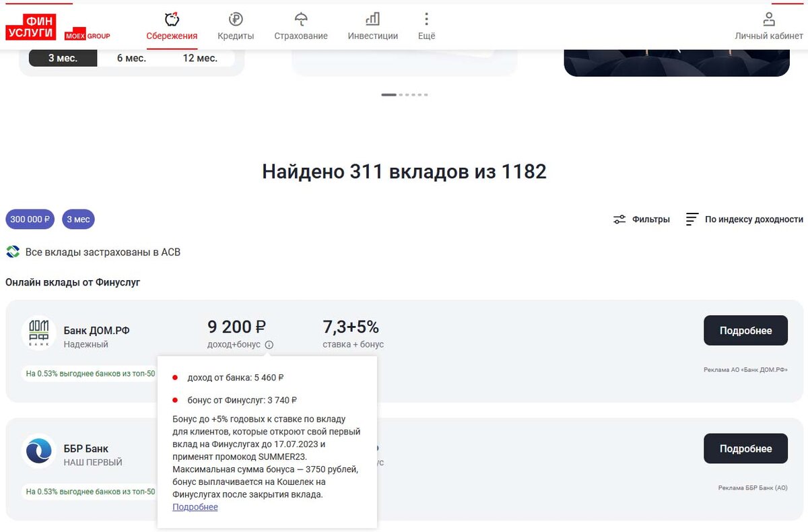
Task: Click Реклама АО «Банк ДОМ.РФ» label
Action: click(745, 370)
